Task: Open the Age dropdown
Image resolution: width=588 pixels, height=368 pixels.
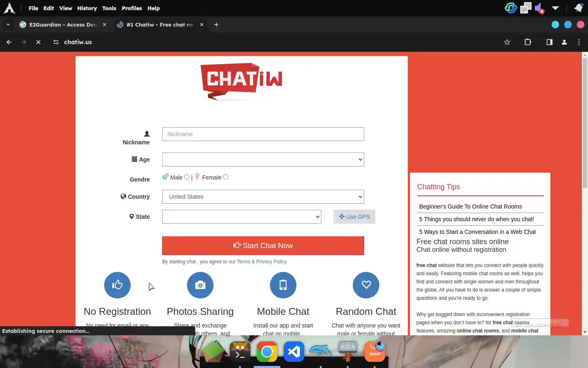Action: pos(263,159)
